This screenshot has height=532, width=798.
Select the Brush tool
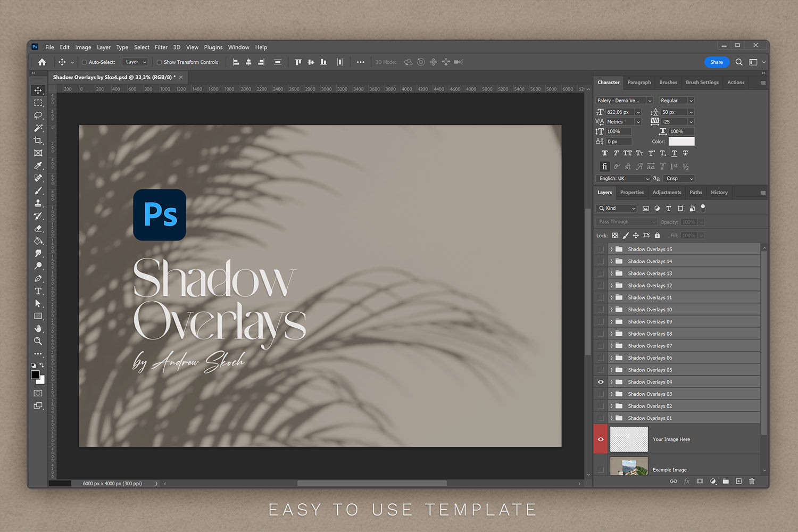[38, 190]
